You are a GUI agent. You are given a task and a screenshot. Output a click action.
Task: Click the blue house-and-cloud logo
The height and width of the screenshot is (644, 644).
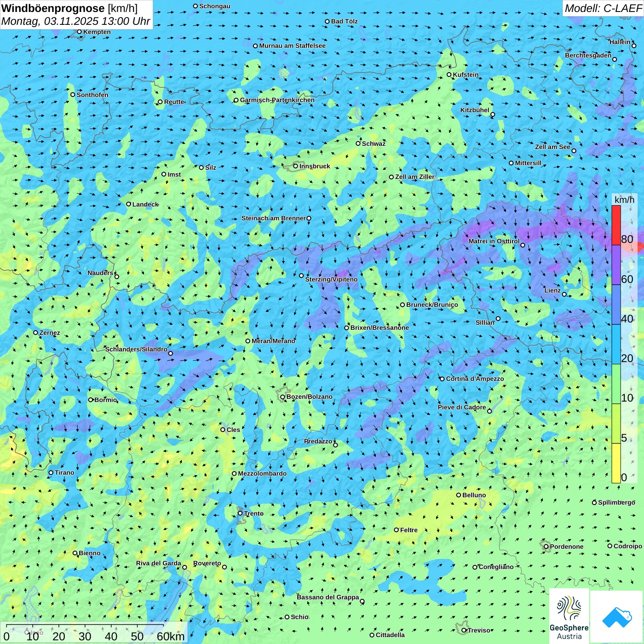tap(617, 617)
